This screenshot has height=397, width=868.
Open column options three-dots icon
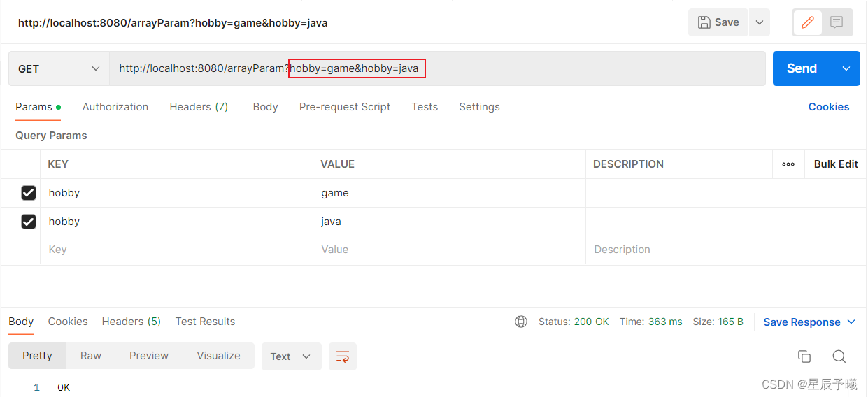[788, 164]
